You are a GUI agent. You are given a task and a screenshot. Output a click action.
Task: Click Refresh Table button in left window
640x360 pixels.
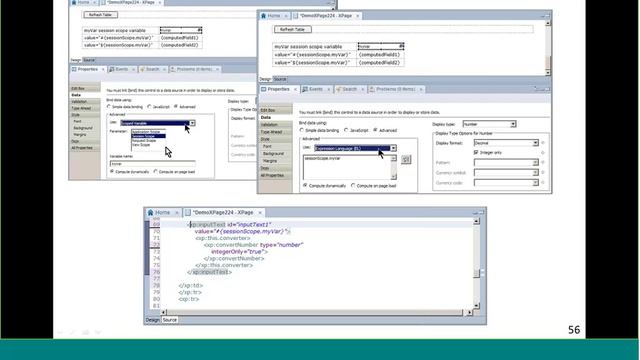tap(100, 15)
